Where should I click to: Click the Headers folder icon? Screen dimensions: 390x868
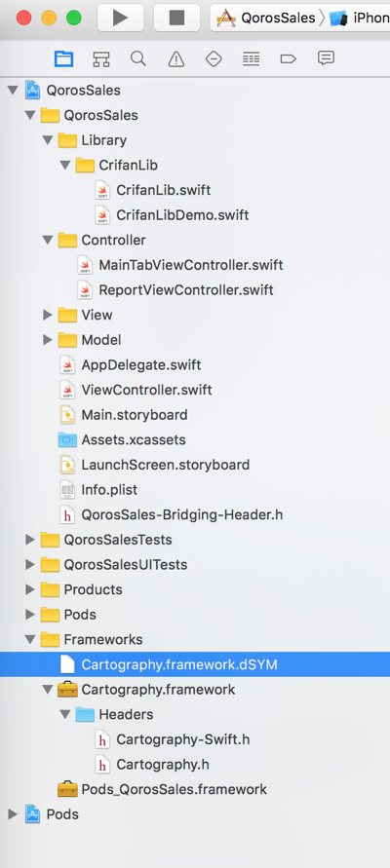[x=85, y=714]
